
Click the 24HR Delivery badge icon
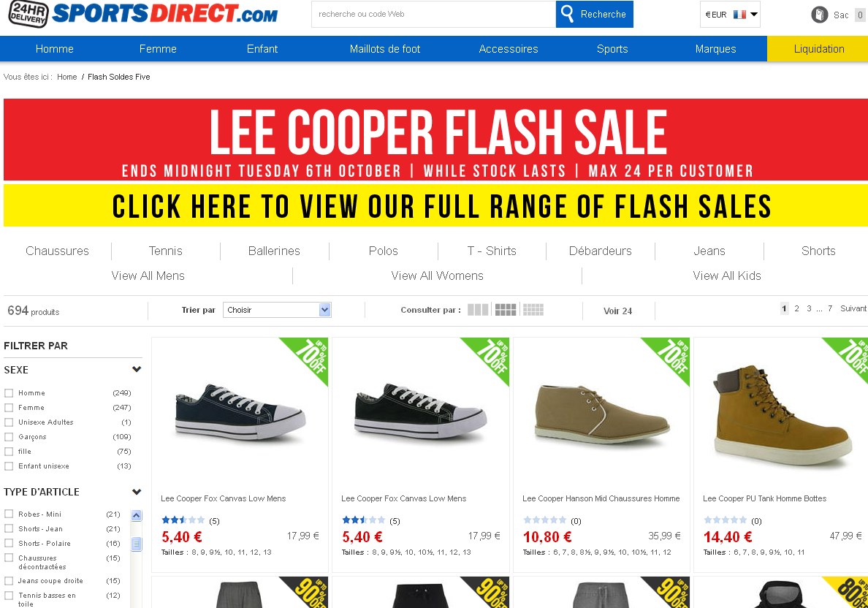28,14
